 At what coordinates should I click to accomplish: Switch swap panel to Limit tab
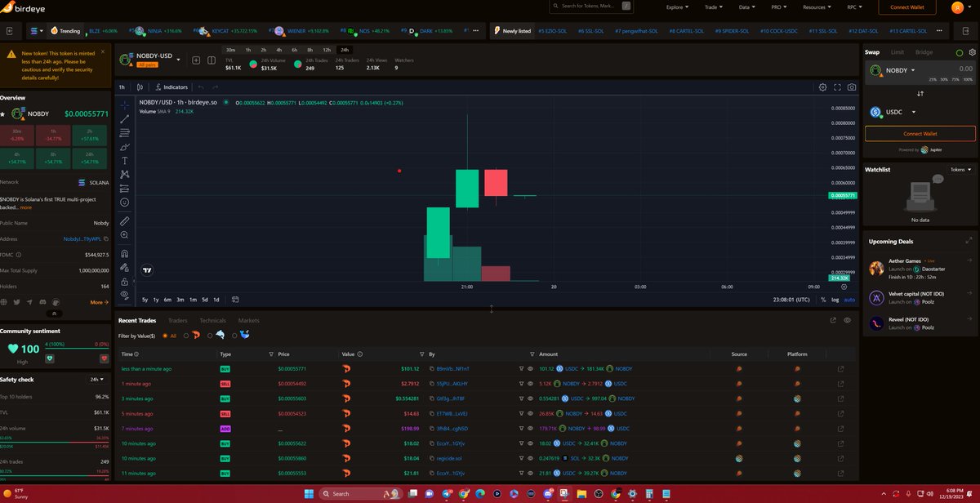pos(897,52)
